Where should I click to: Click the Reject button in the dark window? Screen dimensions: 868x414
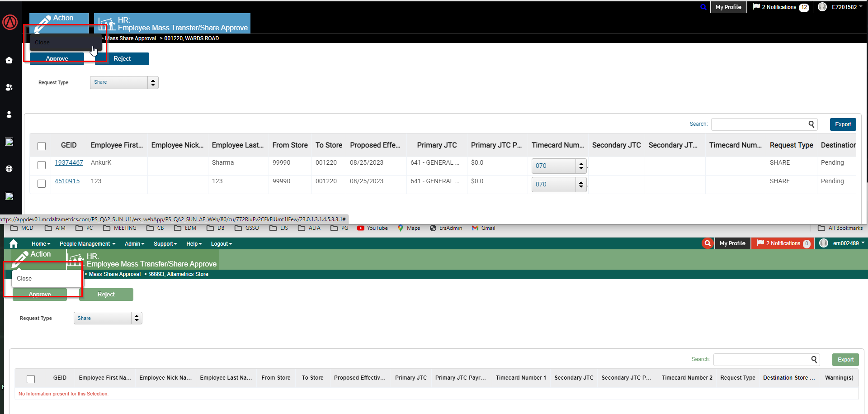(x=122, y=59)
